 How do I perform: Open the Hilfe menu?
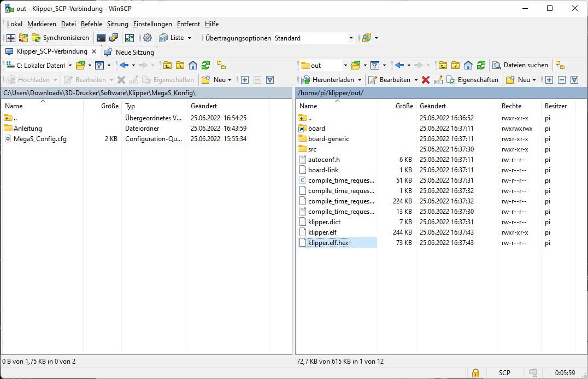coord(212,24)
